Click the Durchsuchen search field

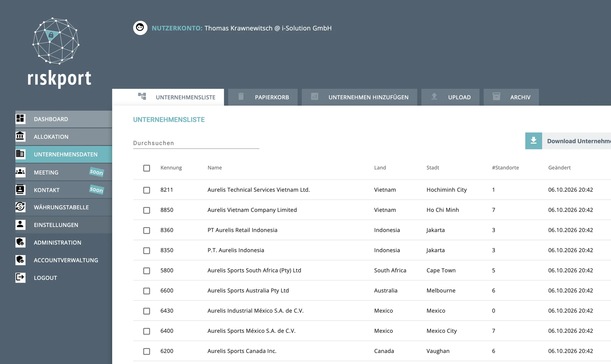196,143
